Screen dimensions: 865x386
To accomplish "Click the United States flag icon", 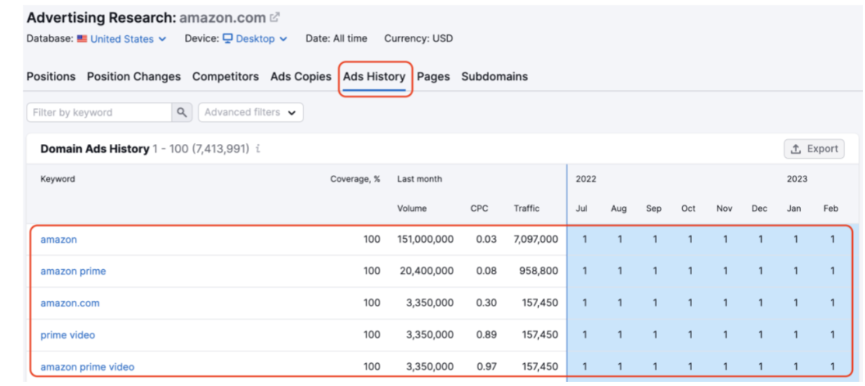I will point(82,39).
